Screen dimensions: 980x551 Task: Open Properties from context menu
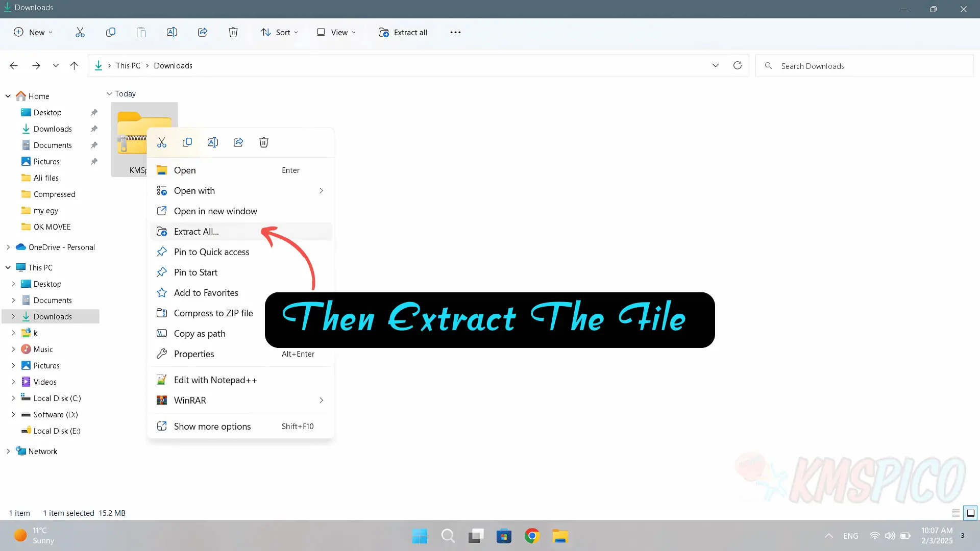(x=241, y=354)
